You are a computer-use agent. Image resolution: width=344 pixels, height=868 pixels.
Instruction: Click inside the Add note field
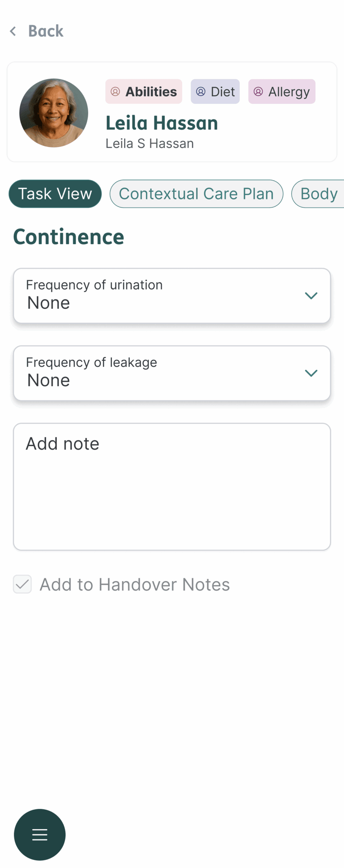point(172,486)
